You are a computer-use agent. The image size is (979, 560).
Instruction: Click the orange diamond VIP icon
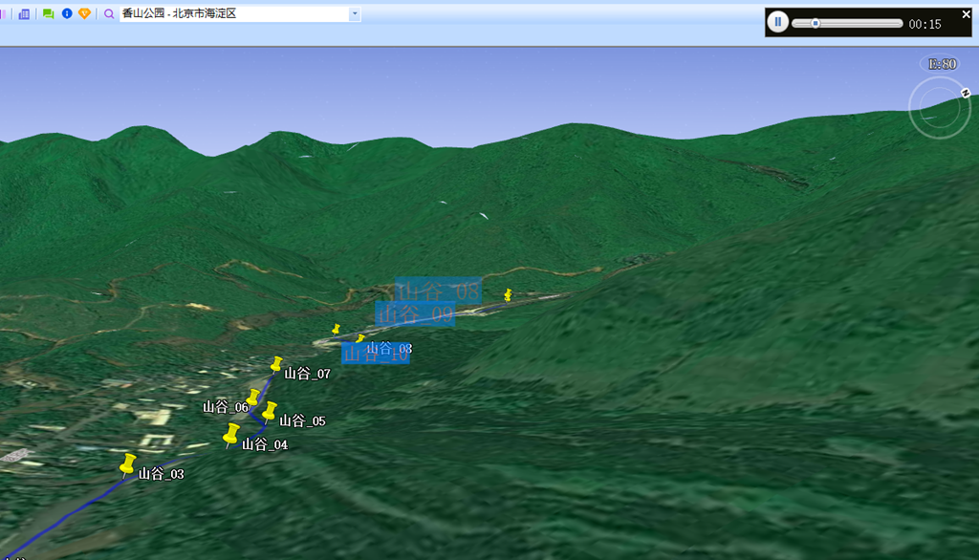(84, 13)
